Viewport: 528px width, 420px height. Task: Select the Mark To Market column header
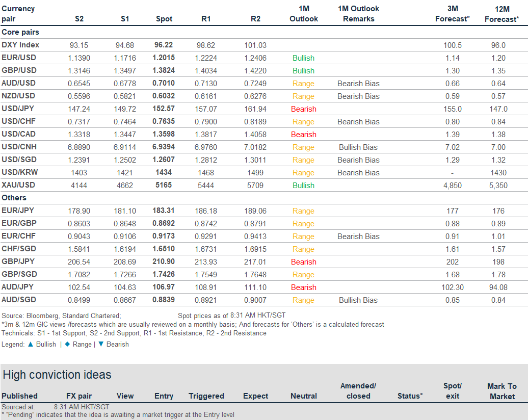click(x=502, y=391)
